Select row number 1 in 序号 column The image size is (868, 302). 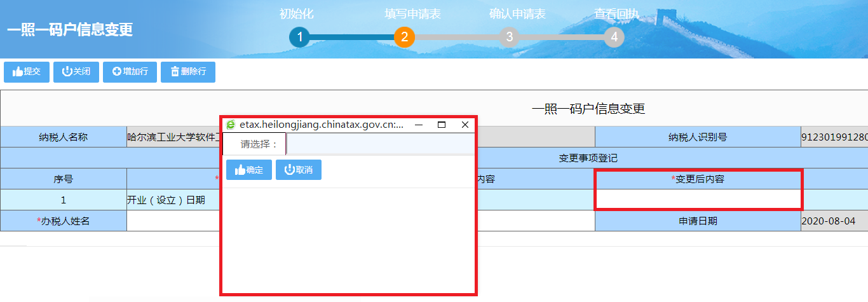64,200
